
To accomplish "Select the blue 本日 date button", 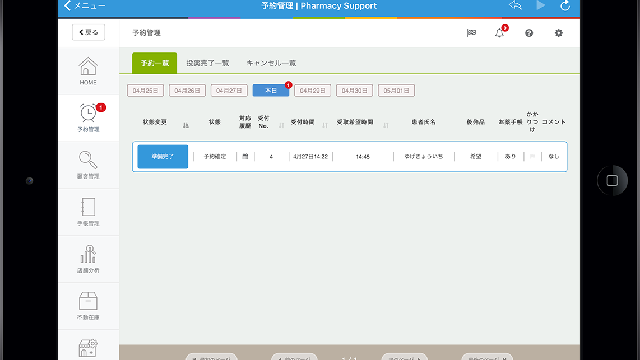I will [271, 91].
